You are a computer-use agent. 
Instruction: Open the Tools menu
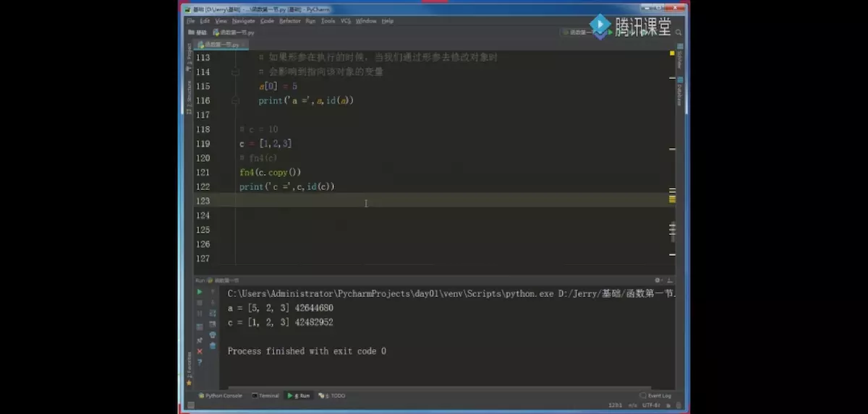[x=328, y=21]
